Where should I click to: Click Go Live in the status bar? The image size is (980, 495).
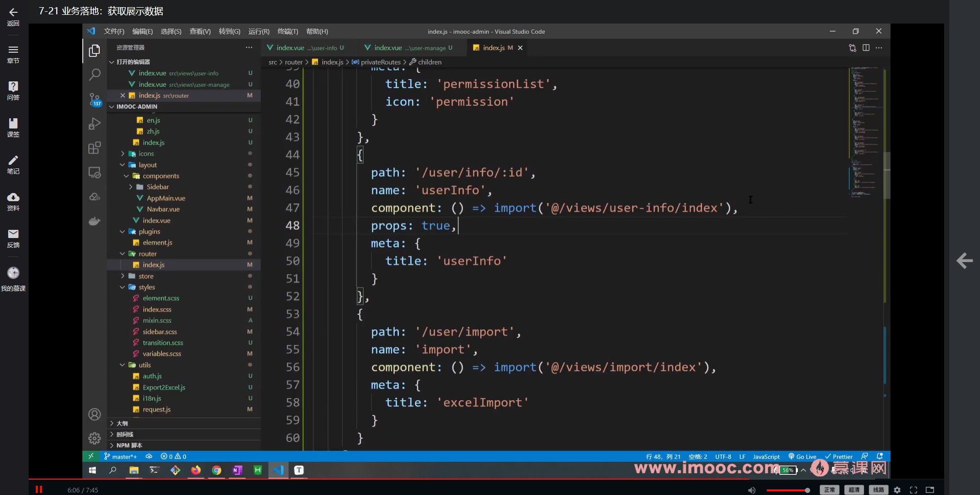(x=803, y=457)
